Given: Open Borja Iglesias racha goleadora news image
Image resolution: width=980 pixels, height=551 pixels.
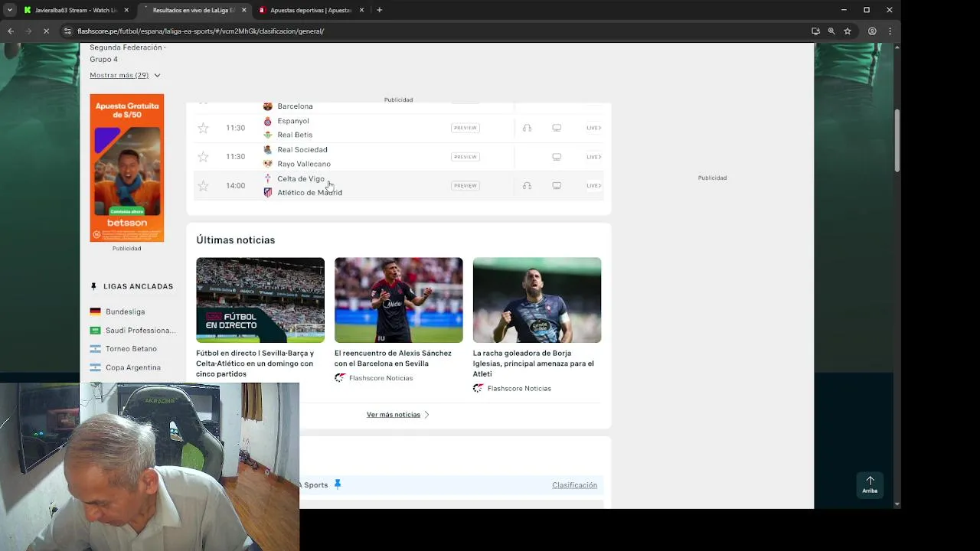Looking at the screenshot, I should point(537,300).
